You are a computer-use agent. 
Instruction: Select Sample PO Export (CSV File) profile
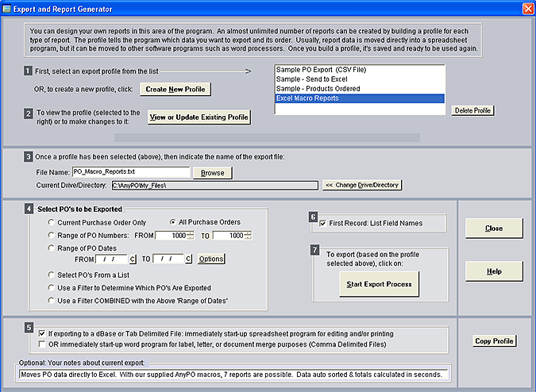360,70
